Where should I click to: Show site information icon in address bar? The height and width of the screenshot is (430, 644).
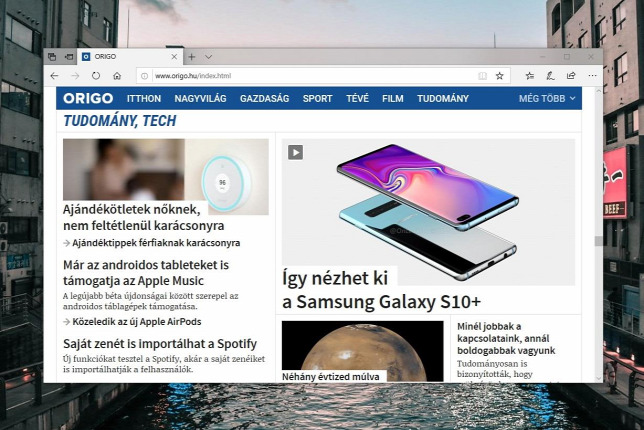[x=145, y=76]
